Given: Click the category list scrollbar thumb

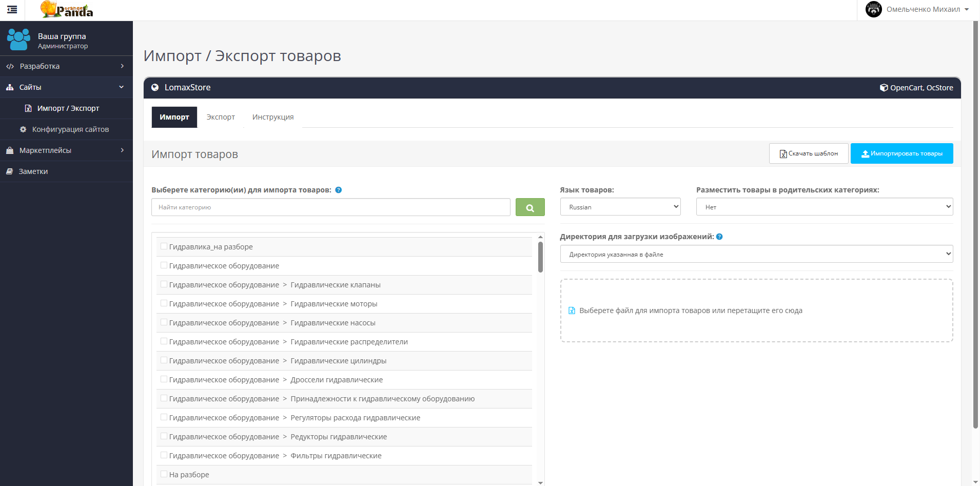Looking at the screenshot, I should (x=541, y=257).
